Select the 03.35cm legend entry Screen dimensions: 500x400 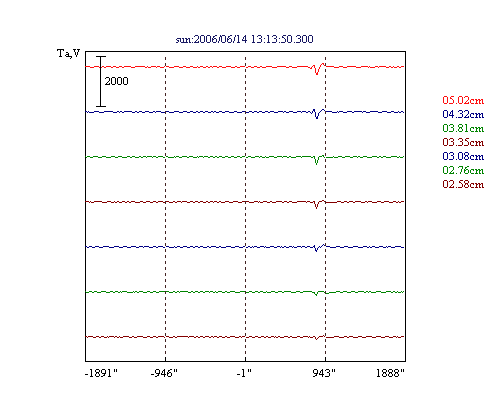[463, 142]
